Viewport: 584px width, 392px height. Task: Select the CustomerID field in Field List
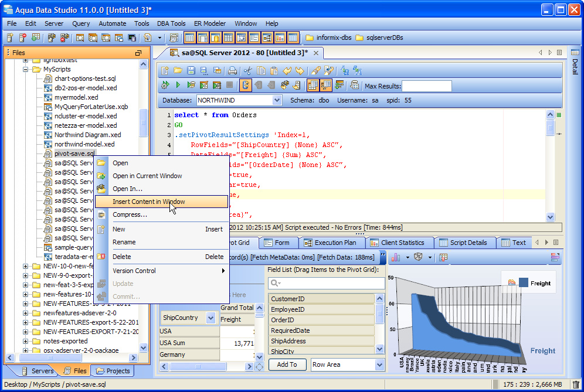pyautogui.click(x=321, y=299)
